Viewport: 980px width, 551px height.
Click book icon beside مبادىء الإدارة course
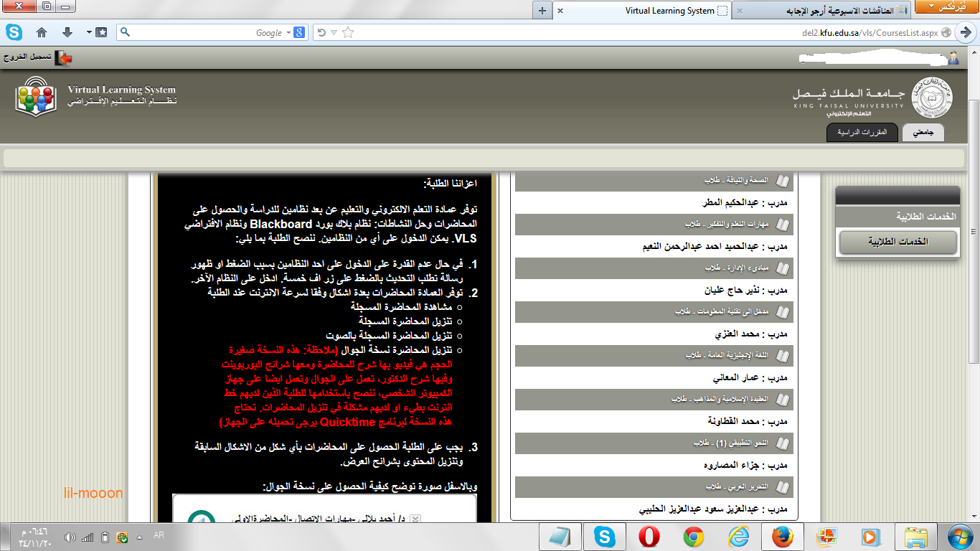781,268
